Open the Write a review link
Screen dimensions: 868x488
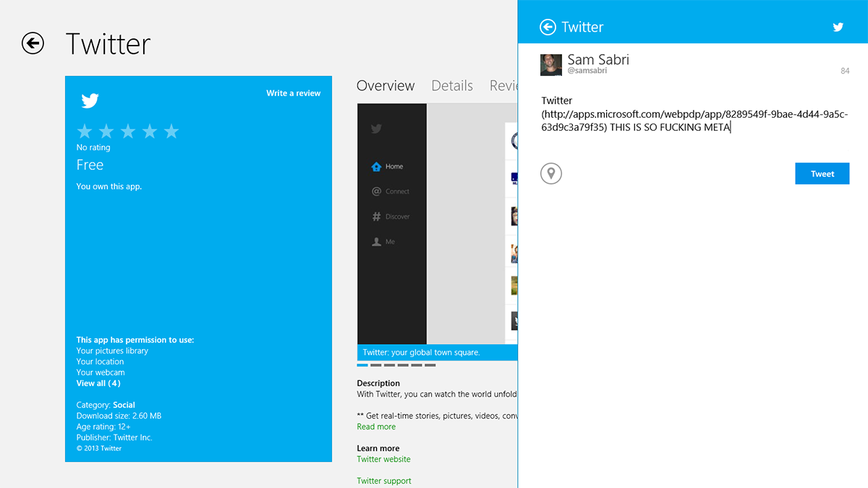(293, 93)
